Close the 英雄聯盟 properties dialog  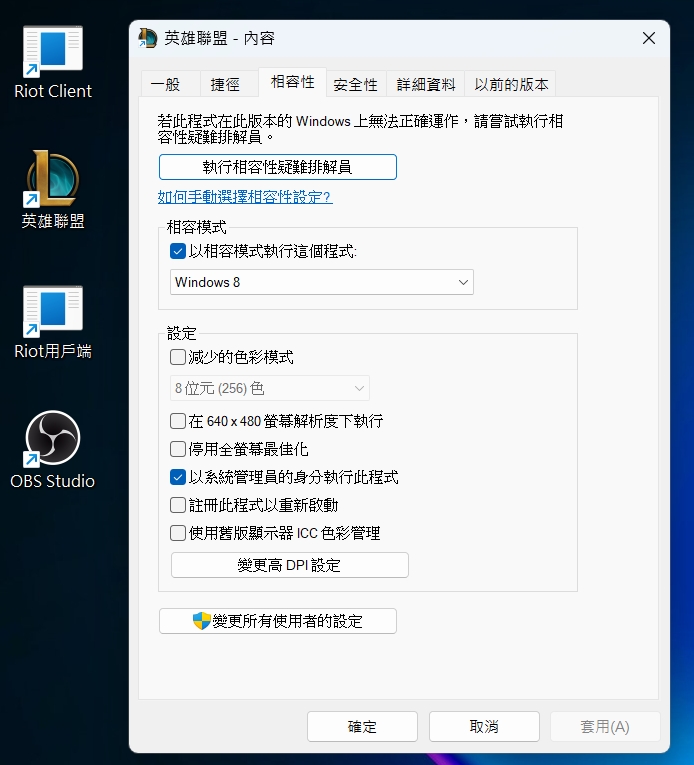pos(649,38)
